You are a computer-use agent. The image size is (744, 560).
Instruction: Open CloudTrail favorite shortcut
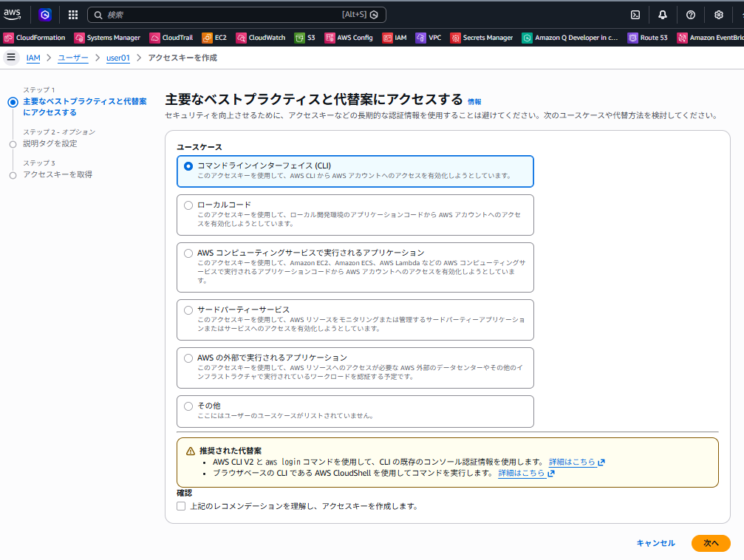171,38
